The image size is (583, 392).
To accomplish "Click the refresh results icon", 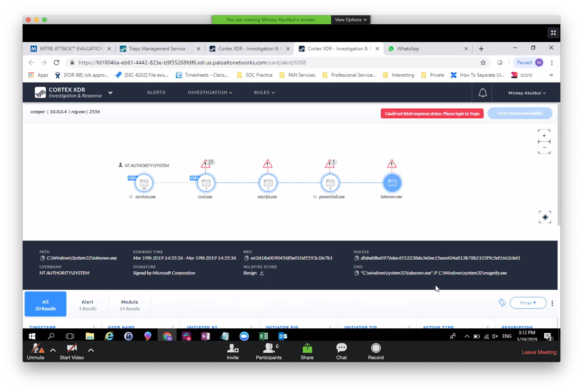I will coord(502,303).
